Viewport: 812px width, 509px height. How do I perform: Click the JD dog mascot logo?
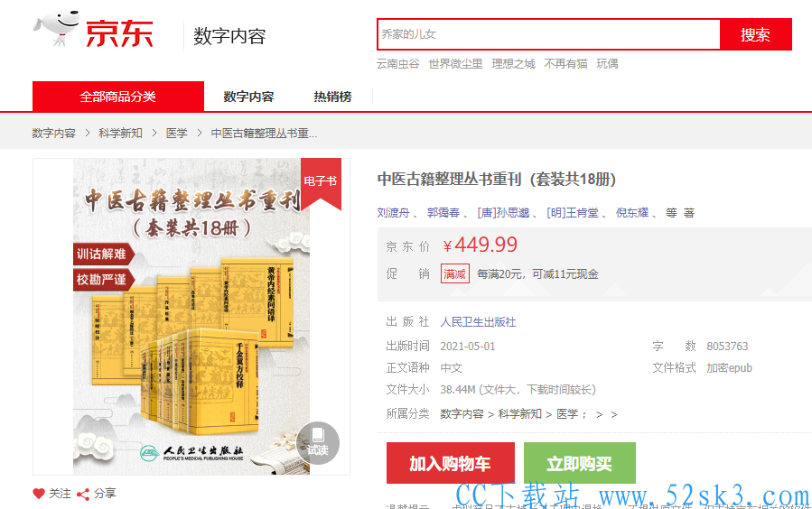[56, 29]
